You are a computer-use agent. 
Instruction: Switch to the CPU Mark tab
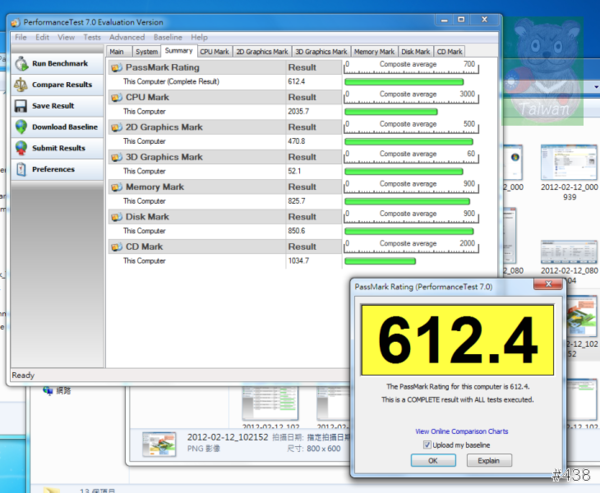[x=214, y=51]
